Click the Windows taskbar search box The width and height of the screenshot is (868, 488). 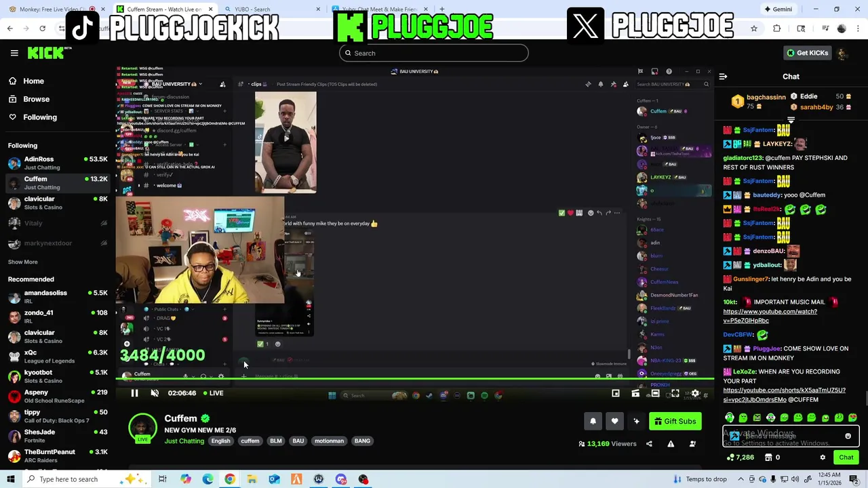tap(85, 479)
